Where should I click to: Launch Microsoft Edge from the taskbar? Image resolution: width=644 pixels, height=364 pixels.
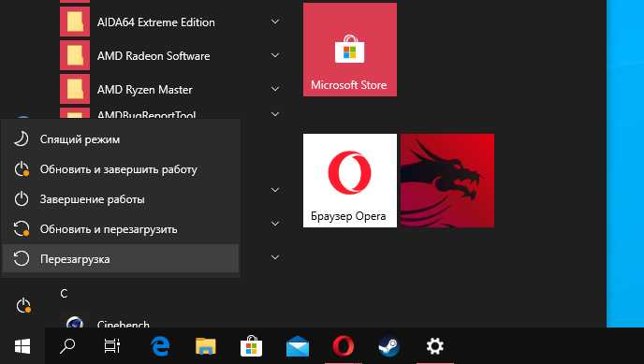[160, 346]
